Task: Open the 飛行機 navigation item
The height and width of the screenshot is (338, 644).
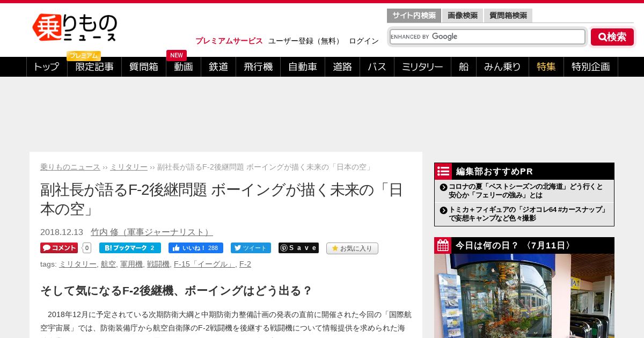Action: 258,67
